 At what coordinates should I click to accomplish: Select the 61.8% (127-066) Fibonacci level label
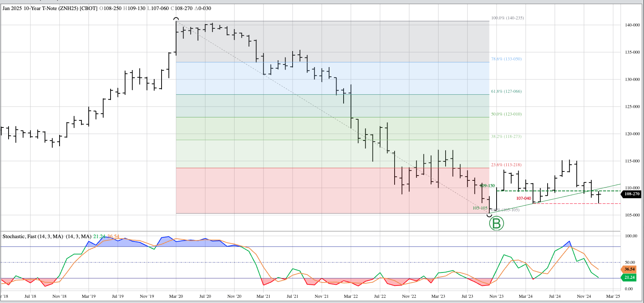(506, 91)
